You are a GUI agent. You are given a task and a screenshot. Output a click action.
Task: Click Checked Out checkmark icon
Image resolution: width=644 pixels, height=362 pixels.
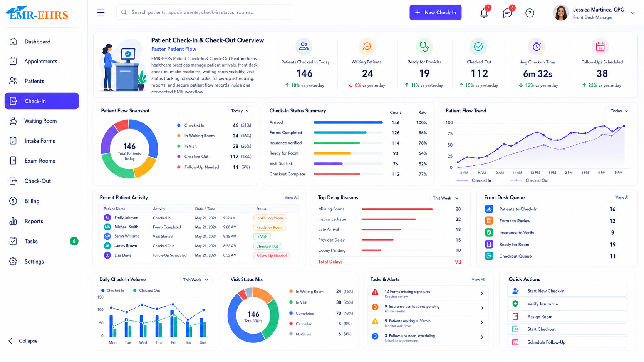478,47
